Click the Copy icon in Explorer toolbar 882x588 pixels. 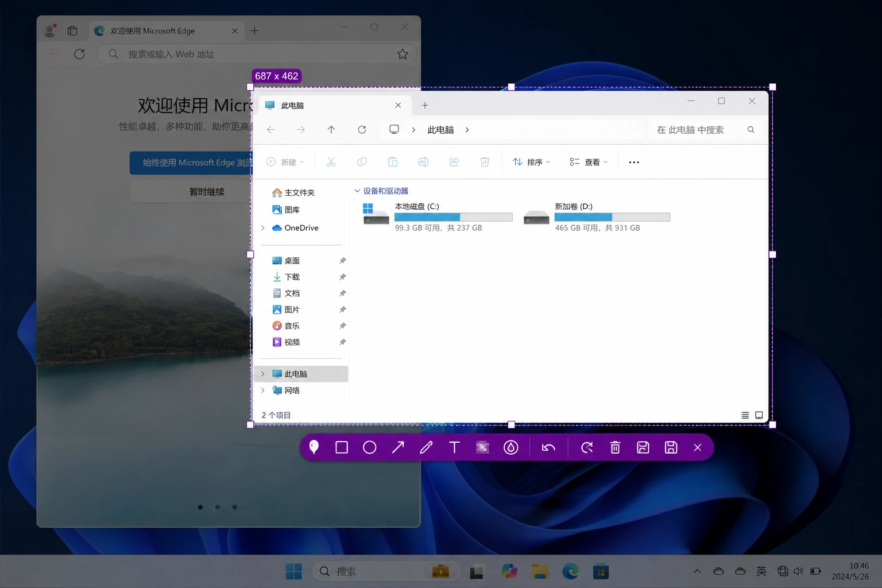point(362,162)
